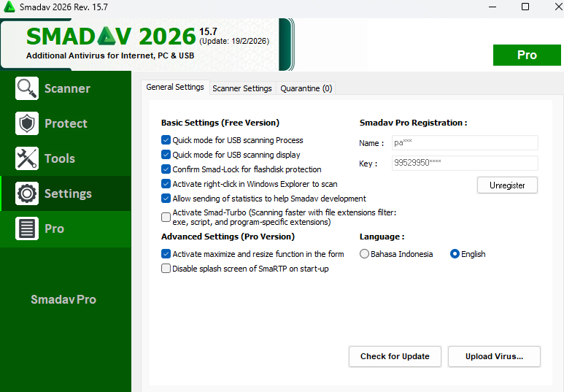This screenshot has width=564, height=392.
Task: Select Bahasa Indonesia language option
Action: pyautogui.click(x=365, y=254)
